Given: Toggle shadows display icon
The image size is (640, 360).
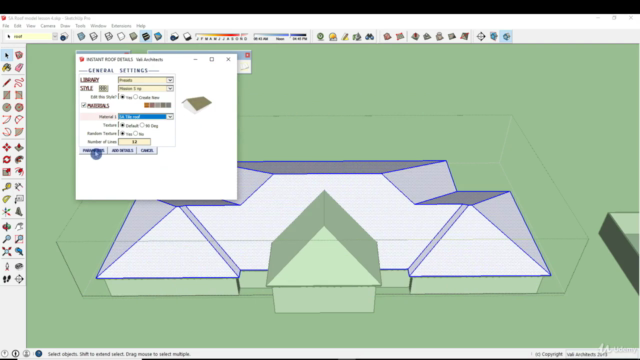Looking at the screenshot, I should click(x=174, y=37).
